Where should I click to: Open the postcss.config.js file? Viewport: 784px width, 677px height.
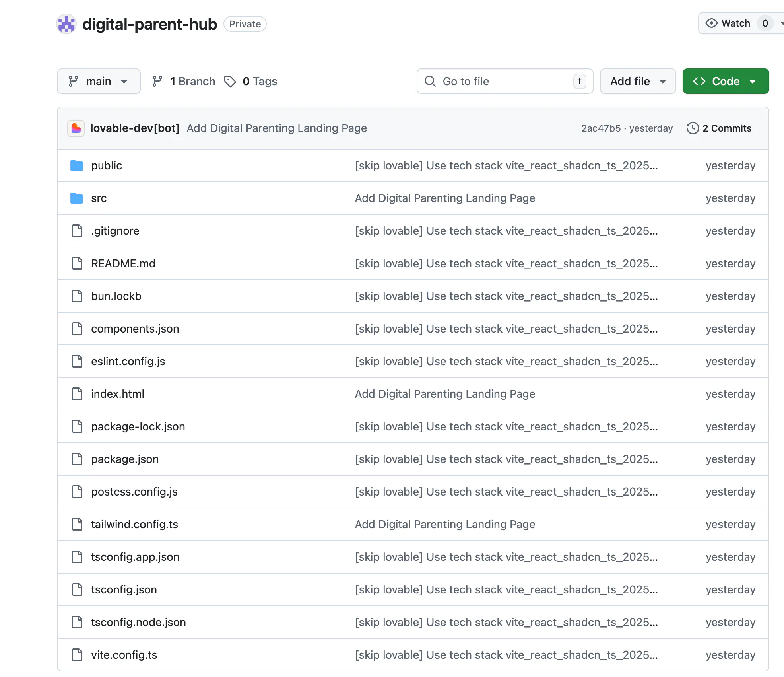(x=134, y=492)
